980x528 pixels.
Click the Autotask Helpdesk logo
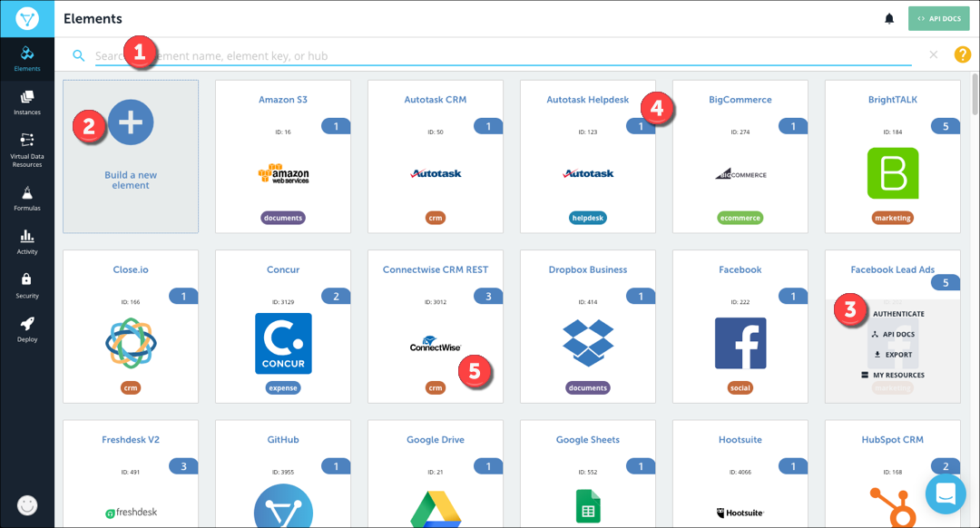click(x=588, y=173)
